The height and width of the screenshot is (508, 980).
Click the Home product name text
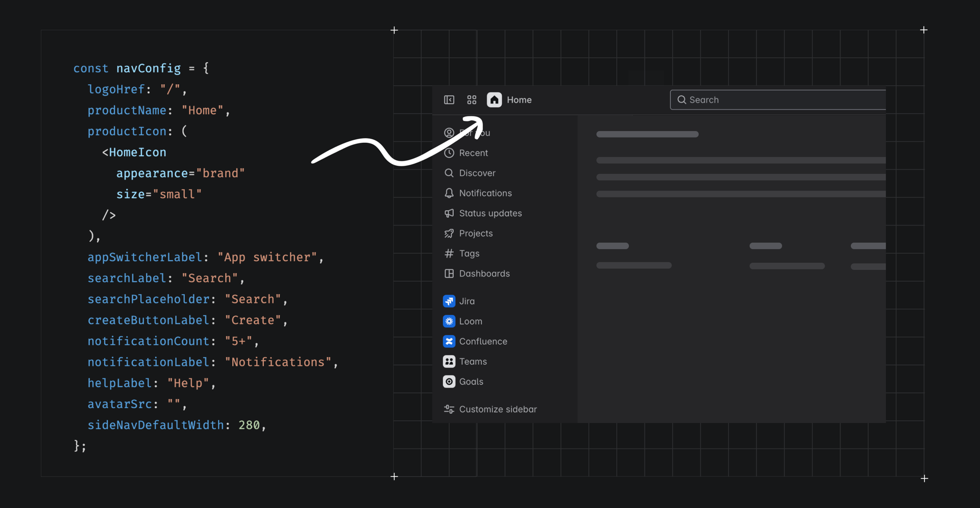tap(519, 100)
